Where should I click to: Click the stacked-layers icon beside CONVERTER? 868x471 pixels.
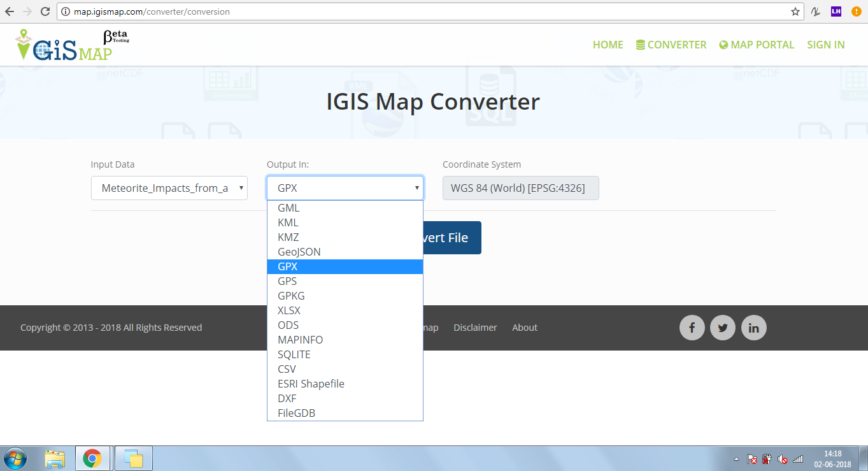coord(639,45)
